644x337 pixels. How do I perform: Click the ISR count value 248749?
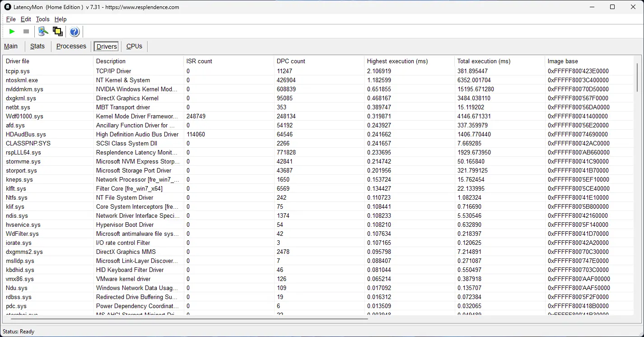point(196,116)
